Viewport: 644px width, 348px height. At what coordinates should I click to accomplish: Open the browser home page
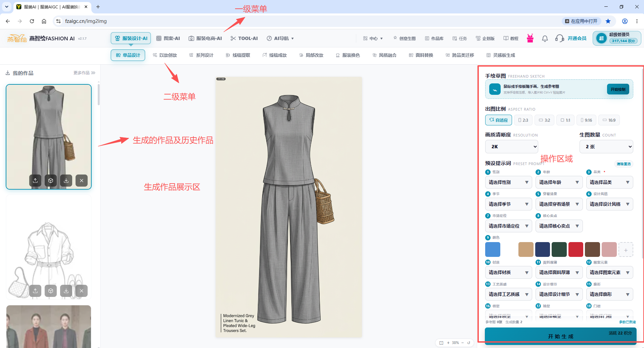(x=44, y=21)
